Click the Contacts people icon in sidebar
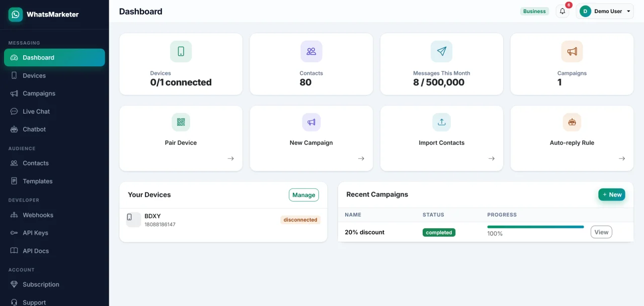Image resolution: width=644 pixels, height=306 pixels. 14,163
